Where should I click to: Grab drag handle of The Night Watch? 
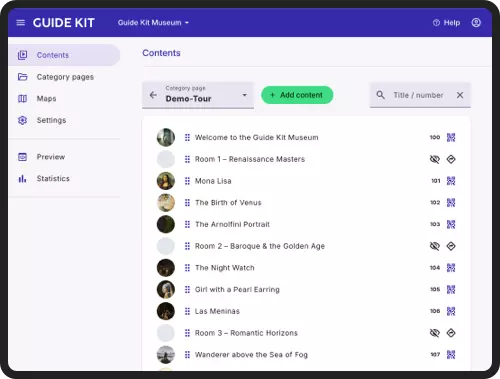tap(187, 268)
